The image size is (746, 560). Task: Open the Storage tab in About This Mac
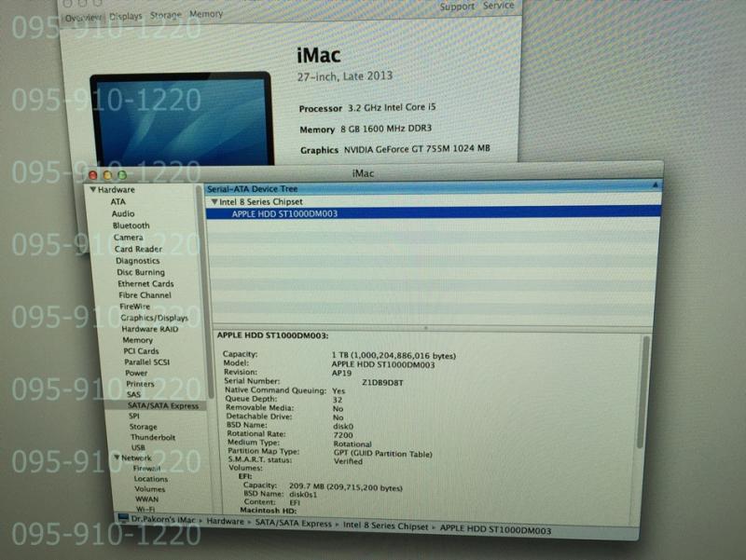[x=166, y=15]
